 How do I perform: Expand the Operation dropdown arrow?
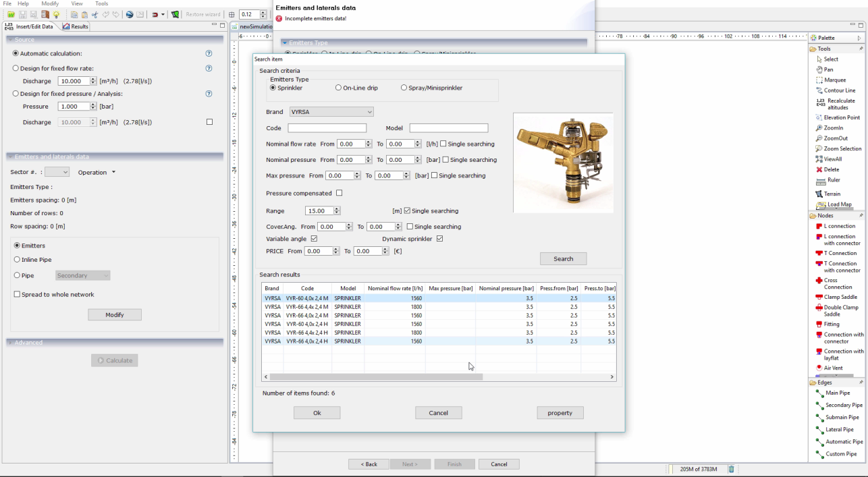click(113, 173)
